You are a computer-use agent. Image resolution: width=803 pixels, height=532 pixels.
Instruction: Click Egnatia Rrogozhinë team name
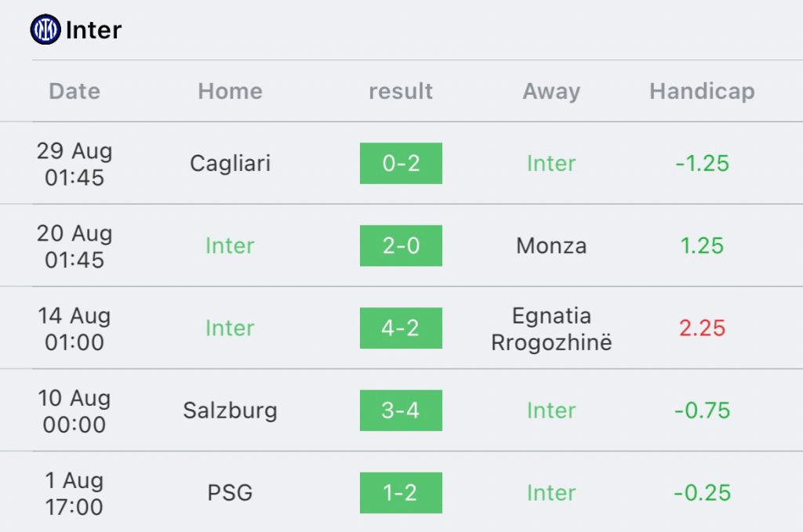[551, 328]
